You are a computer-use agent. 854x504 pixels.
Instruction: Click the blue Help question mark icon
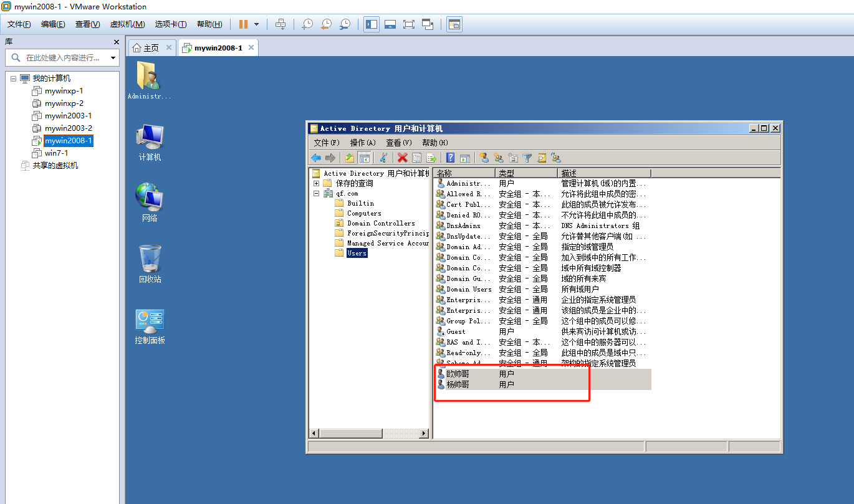450,158
